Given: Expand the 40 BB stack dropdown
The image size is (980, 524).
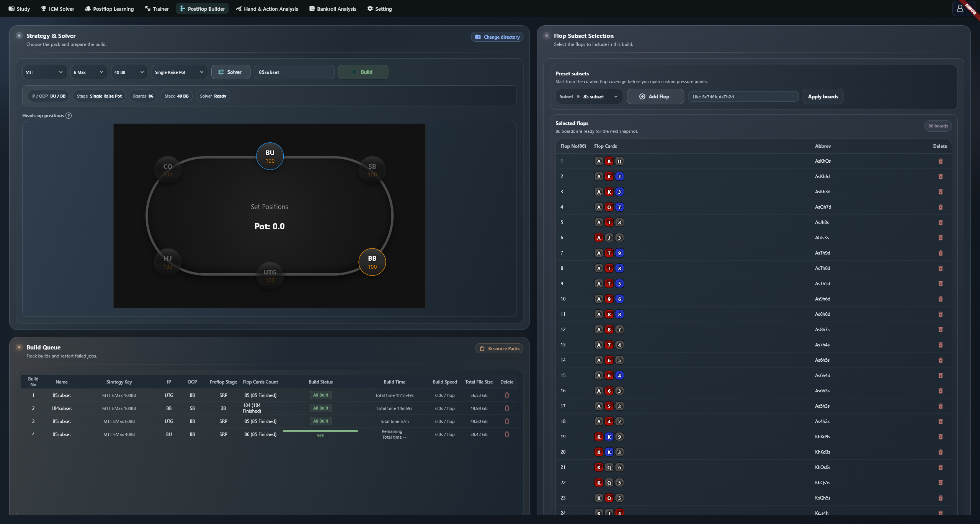Looking at the screenshot, I should coord(129,72).
